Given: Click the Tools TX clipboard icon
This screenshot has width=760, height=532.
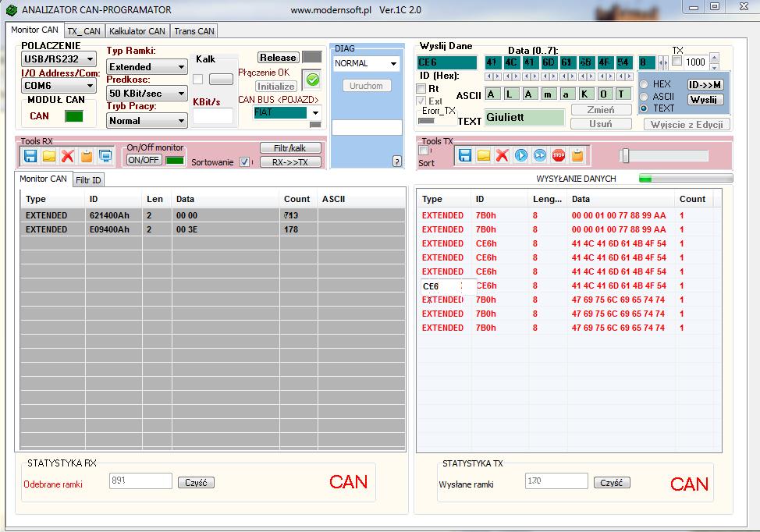Looking at the screenshot, I should tap(577, 155).
